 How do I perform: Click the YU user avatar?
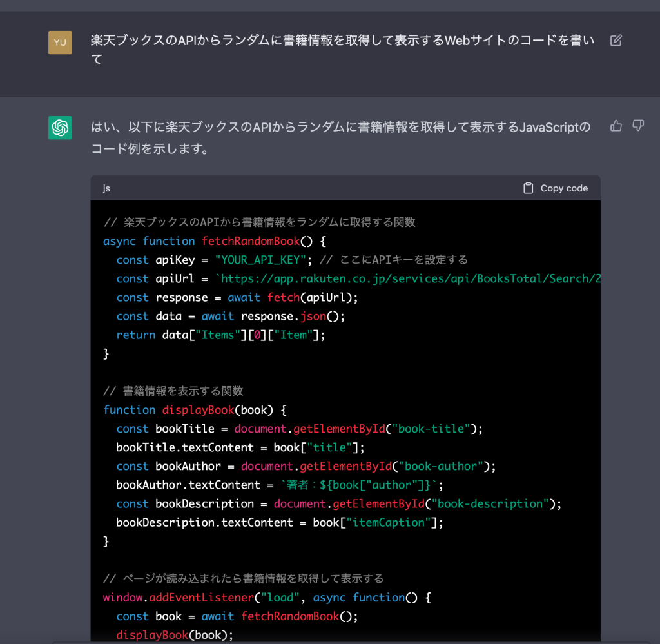pyautogui.click(x=60, y=43)
